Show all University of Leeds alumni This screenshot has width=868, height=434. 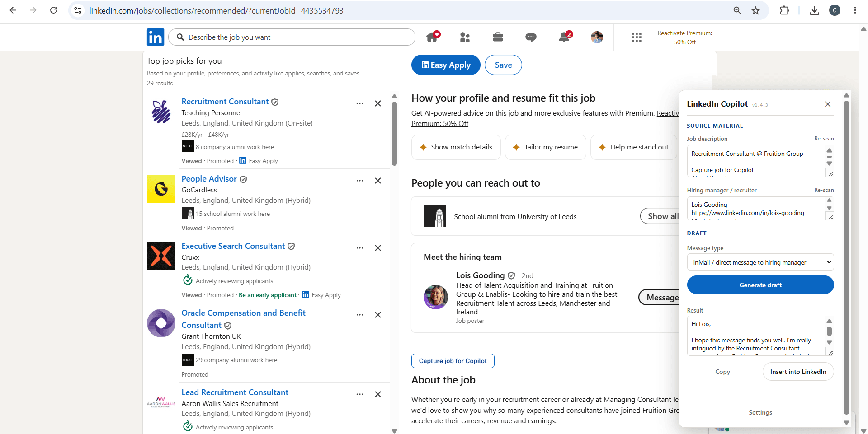660,216
